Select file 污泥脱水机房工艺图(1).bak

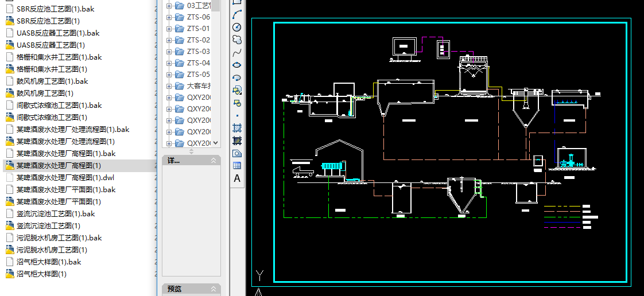pyautogui.click(x=59, y=237)
